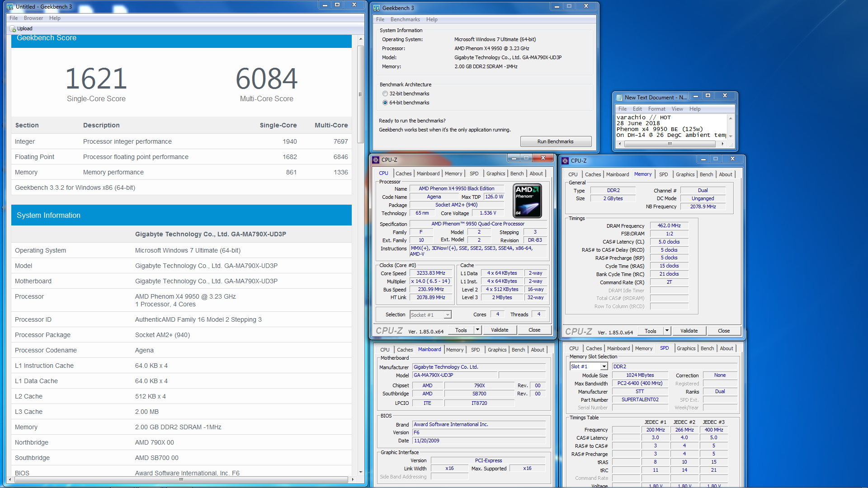Click the BIOS Date field 11/20/2009
This screenshot has width=868, height=488.
pyautogui.click(x=479, y=441)
